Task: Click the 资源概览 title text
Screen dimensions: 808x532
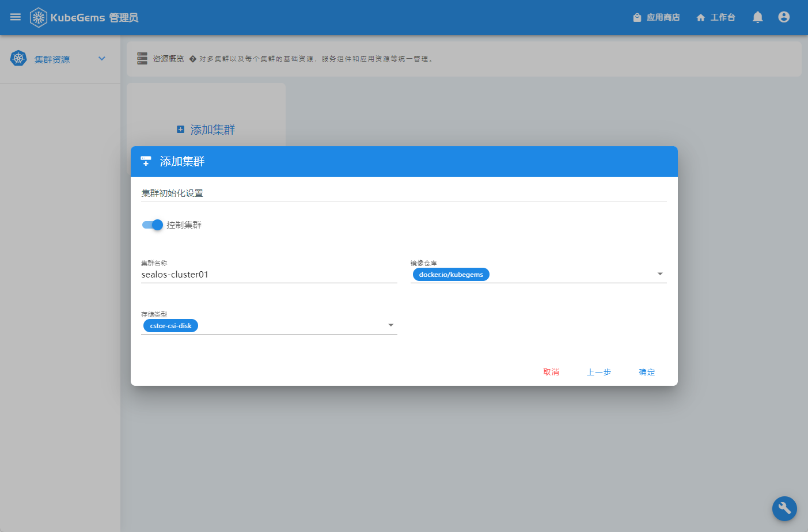Action: pyautogui.click(x=168, y=59)
